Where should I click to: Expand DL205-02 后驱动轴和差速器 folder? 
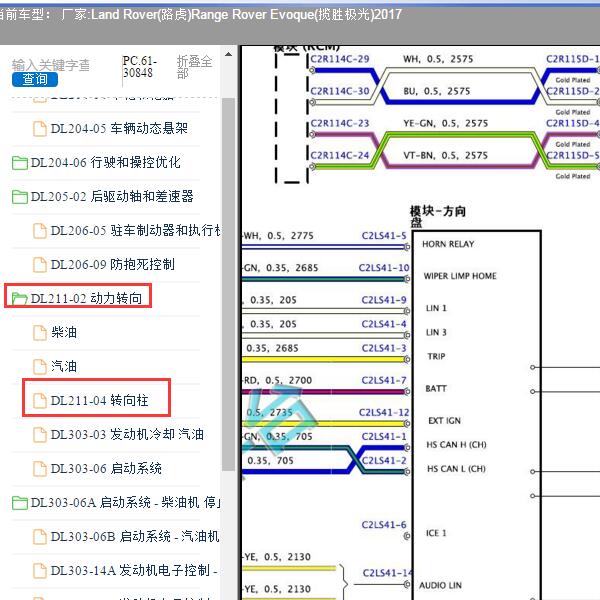click(112, 196)
